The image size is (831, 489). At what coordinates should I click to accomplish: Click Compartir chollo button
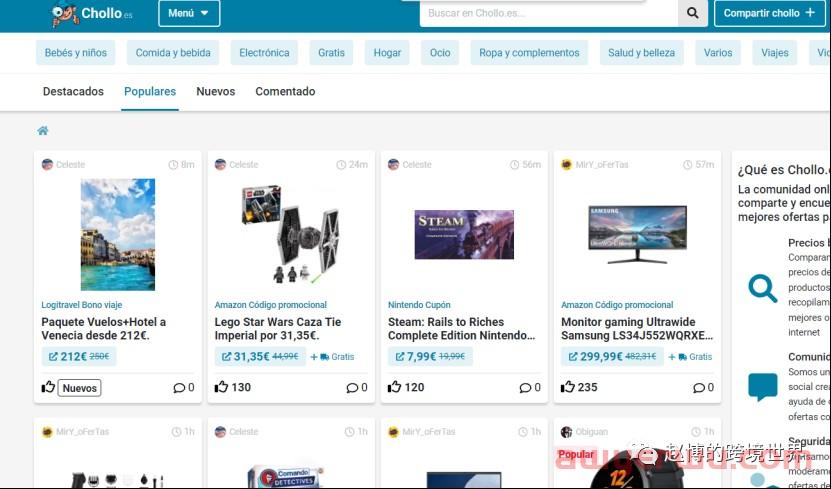tap(770, 13)
